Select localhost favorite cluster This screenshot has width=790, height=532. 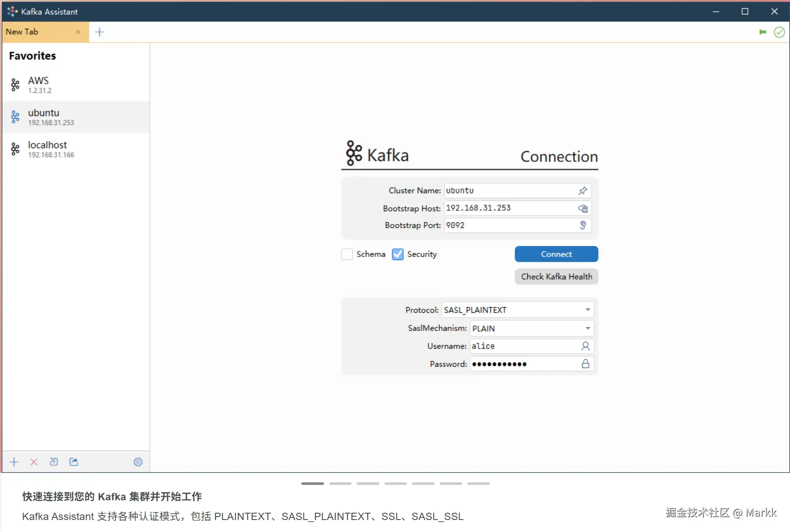(76, 149)
